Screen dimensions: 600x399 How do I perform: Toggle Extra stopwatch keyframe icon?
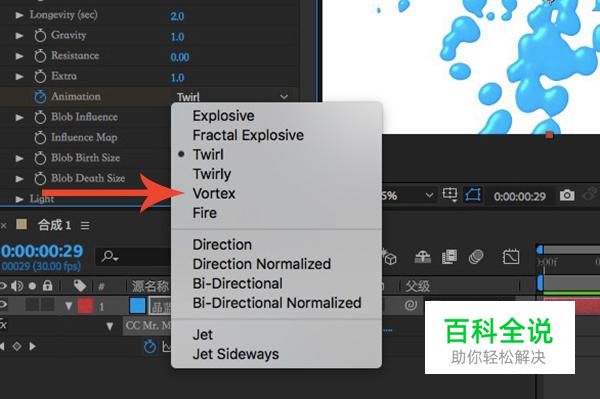[40, 77]
